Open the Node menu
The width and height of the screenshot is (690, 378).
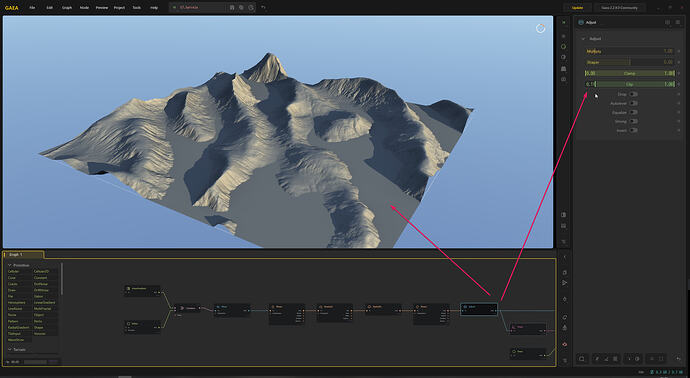(84, 7)
